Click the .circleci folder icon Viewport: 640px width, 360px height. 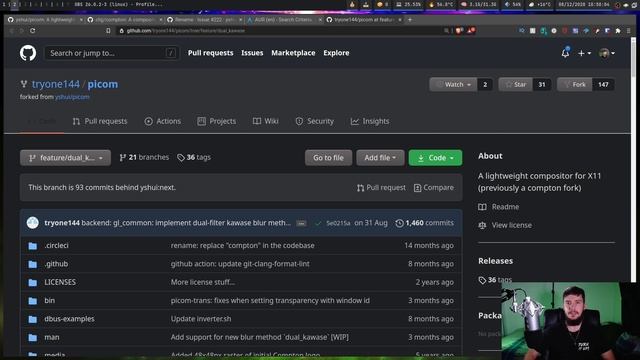tap(33, 246)
